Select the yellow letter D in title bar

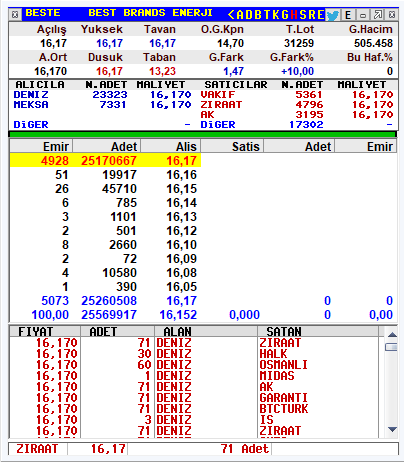click(249, 15)
